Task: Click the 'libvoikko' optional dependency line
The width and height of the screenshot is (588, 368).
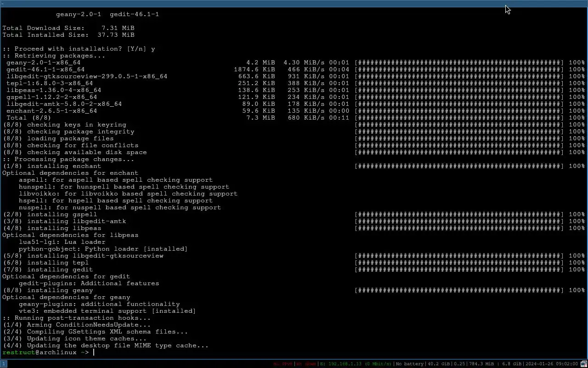Action: [x=128, y=194]
